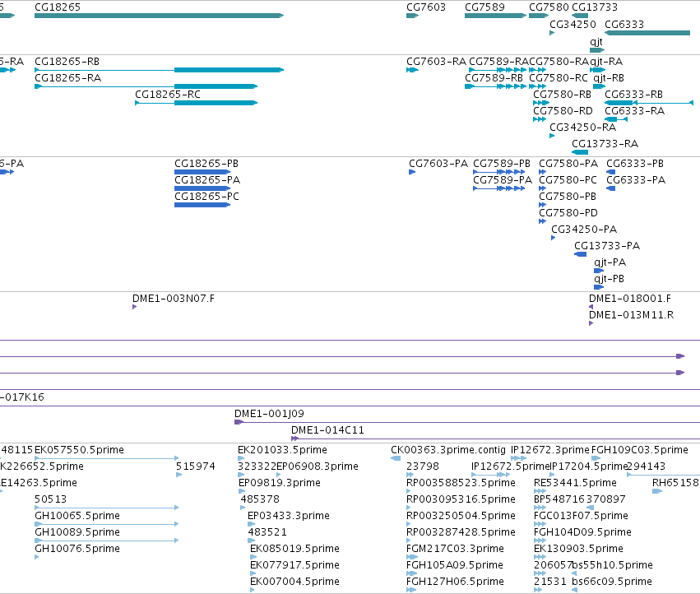The width and height of the screenshot is (700, 594).
Task: Click the qjt gene label
Action: point(596,42)
